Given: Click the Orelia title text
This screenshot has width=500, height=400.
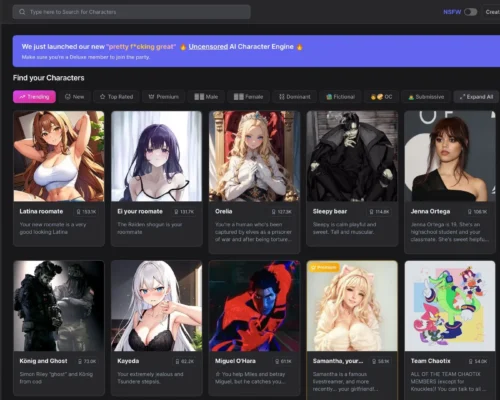Looking at the screenshot, I should 224,211.
